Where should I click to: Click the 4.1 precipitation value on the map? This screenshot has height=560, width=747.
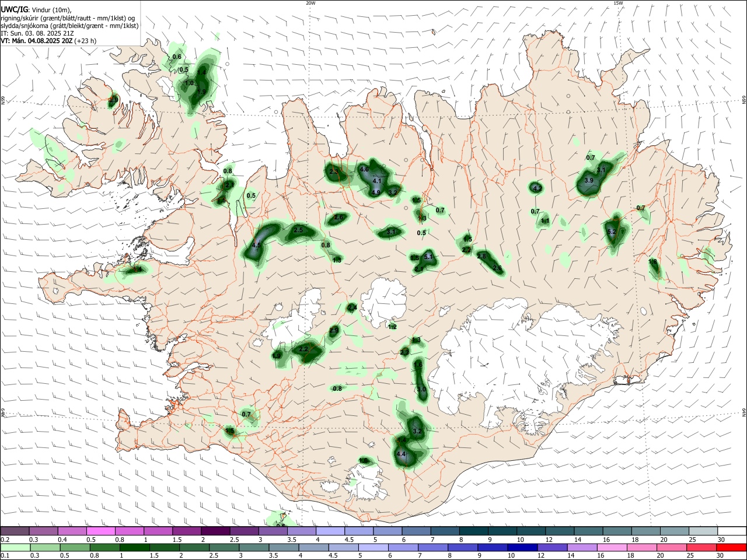(377, 181)
